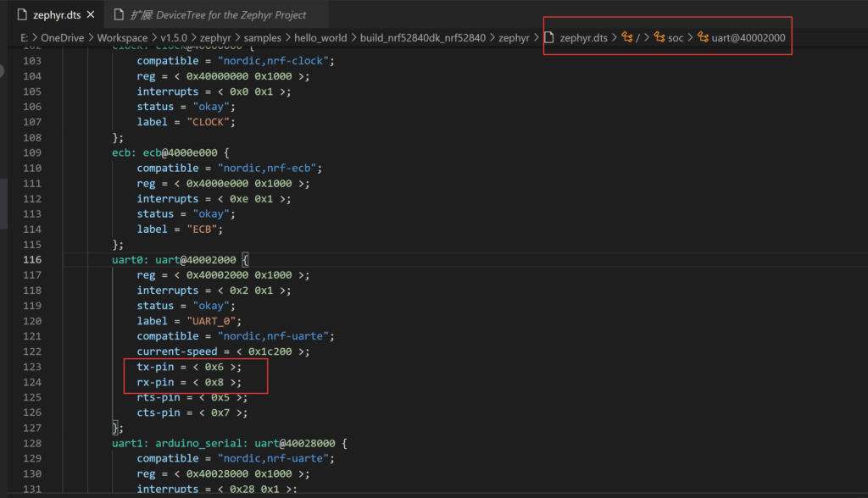The image size is (868, 498).
Task: Click the status "okay" value on line 106
Action: coord(211,107)
